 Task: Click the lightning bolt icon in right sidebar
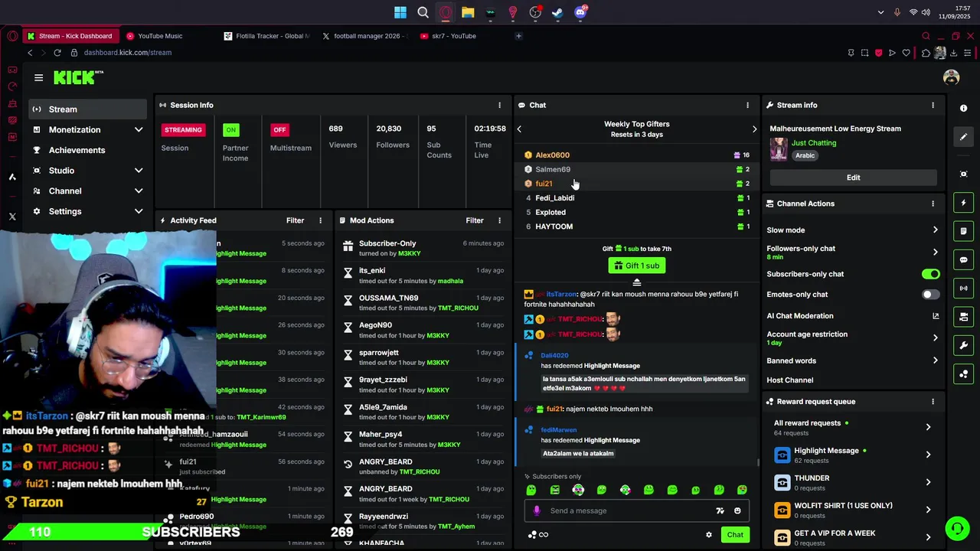963,203
